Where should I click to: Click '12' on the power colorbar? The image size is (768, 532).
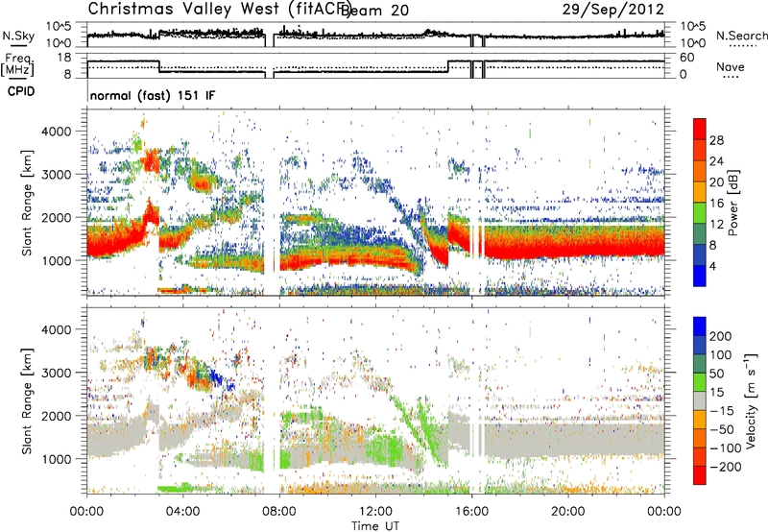point(716,225)
